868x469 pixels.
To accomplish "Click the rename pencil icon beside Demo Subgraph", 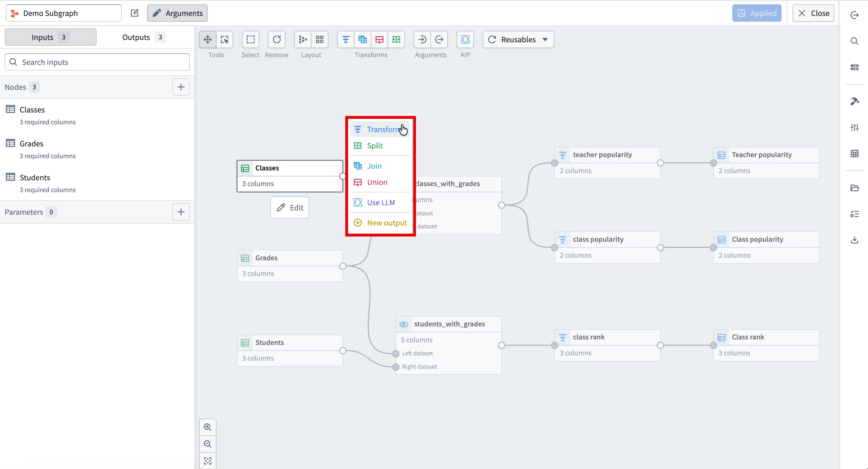I will (x=134, y=13).
